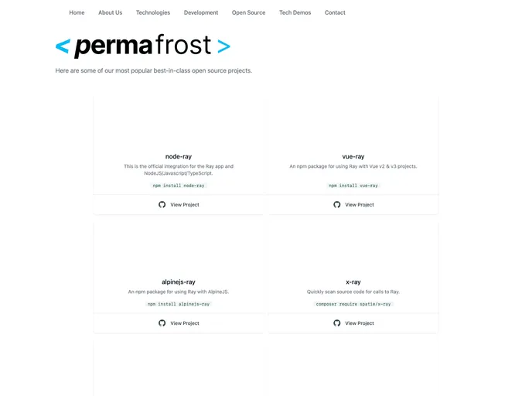Click the composer require spatie/x-ray snippet
Viewport: 532px width, 396px height.
click(x=353, y=304)
